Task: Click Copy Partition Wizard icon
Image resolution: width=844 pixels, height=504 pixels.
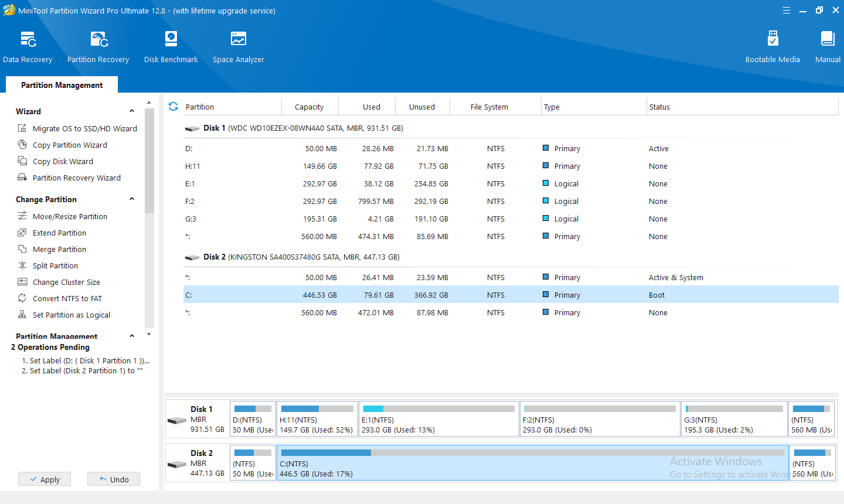Action: [22, 145]
